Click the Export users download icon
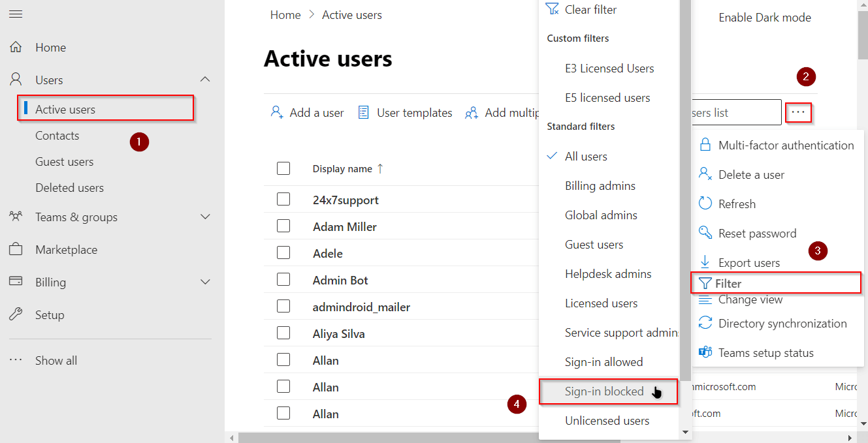The image size is (868, 443). pos(705,262)
